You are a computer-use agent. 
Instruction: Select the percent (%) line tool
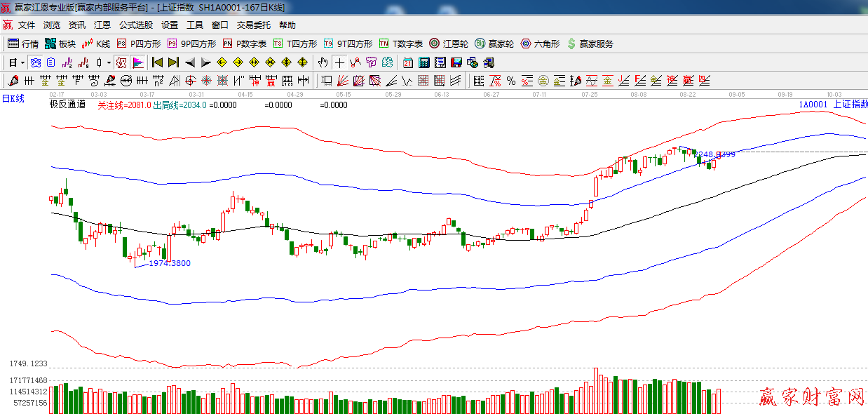[x=510, y=81]
